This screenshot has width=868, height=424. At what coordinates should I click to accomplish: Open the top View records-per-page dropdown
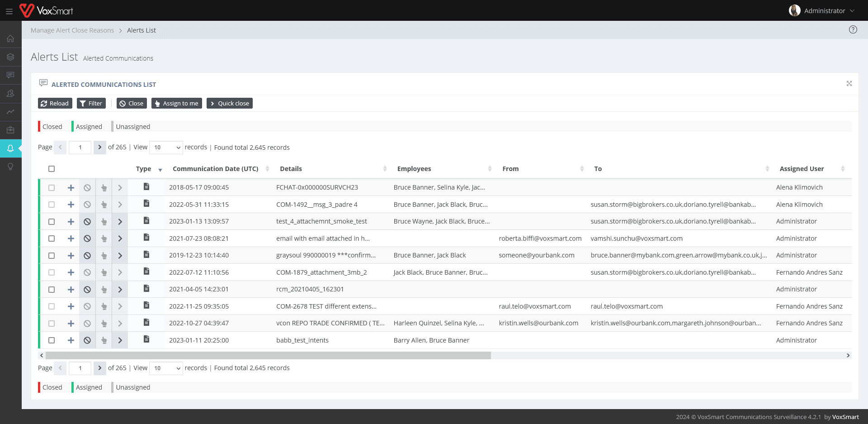(x=166, y=148)
